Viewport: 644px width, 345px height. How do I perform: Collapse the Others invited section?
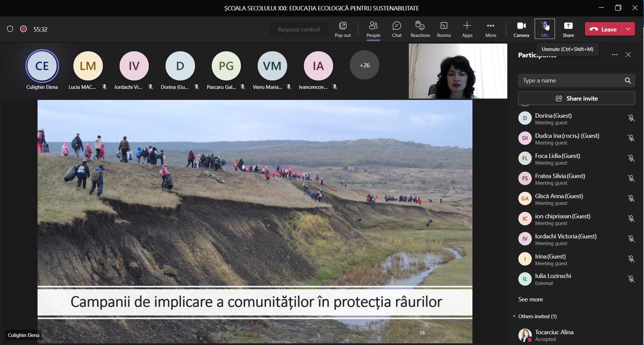514,316
